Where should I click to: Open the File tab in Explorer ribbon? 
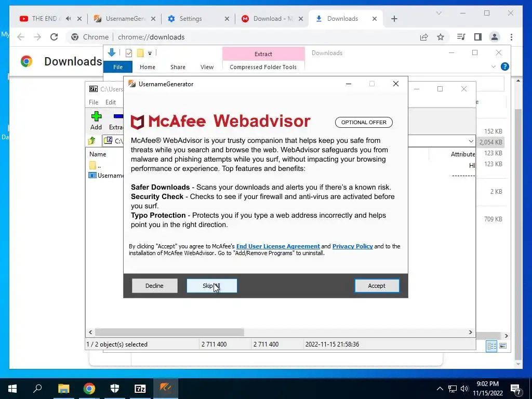tap(118, 67)
